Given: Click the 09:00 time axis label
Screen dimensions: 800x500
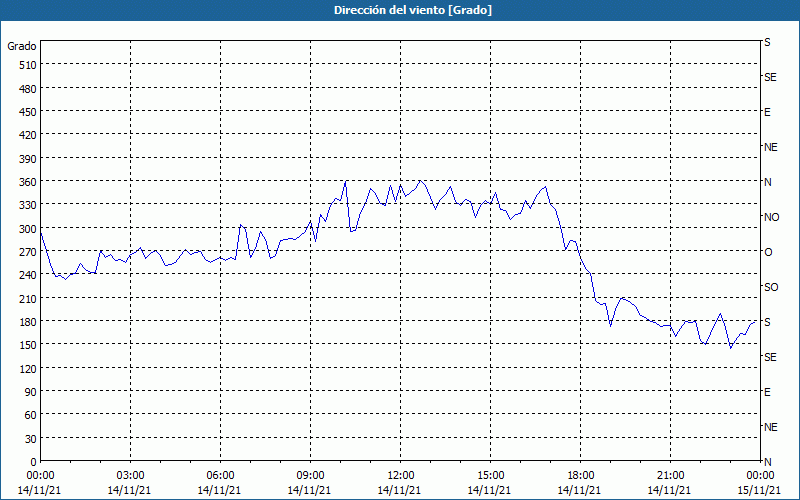Looking at the screenshot, I should 310,476.
